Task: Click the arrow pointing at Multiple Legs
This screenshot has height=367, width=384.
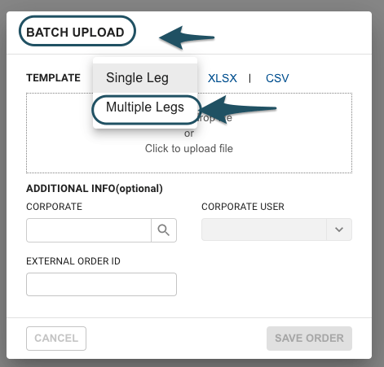Action: coord(237,109)
